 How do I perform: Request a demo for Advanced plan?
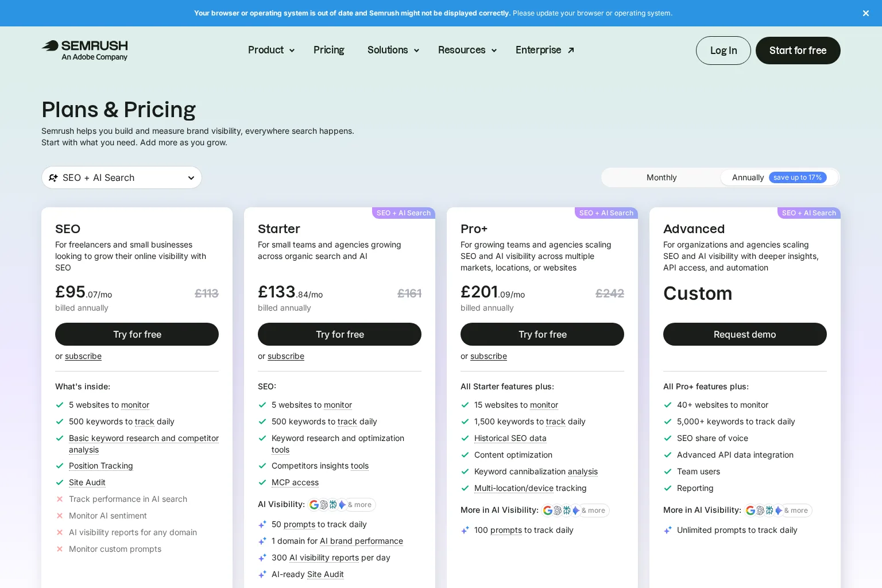(x=745, y=334)
